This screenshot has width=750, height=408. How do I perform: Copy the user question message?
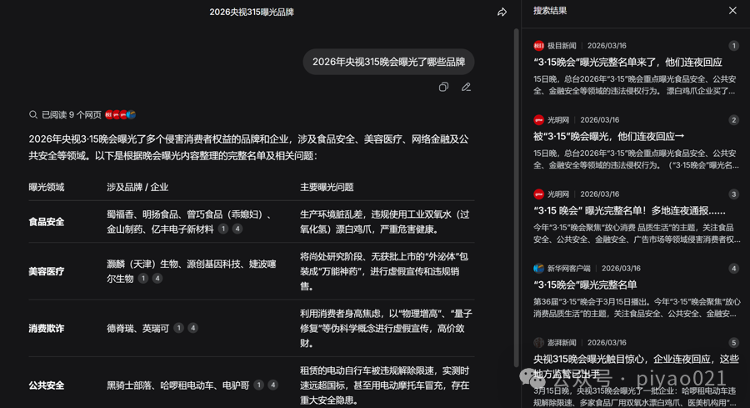pyautogui.click(x=443, y=87)
